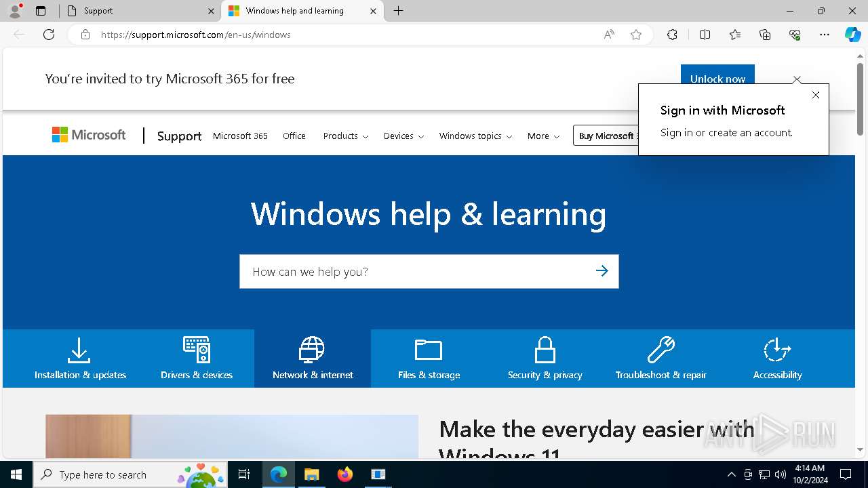
Task: Open the Collections icon
Action: (765, 35)
